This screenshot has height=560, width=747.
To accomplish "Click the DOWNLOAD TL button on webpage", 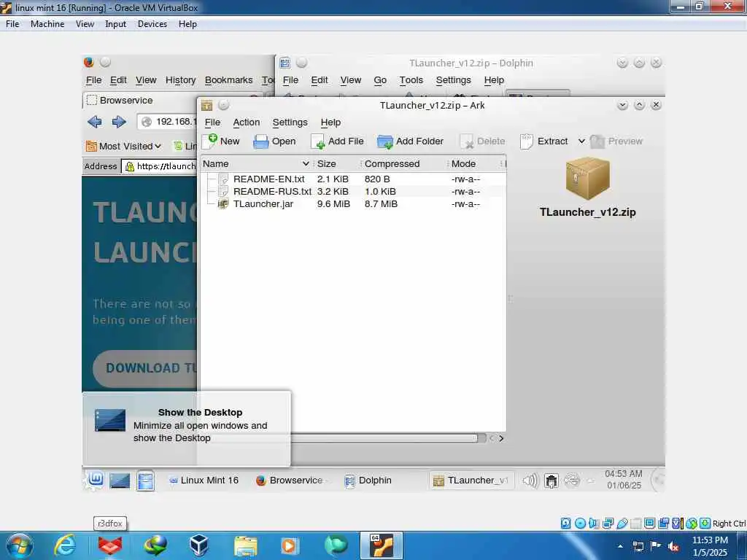I will (x=145, y=368).
